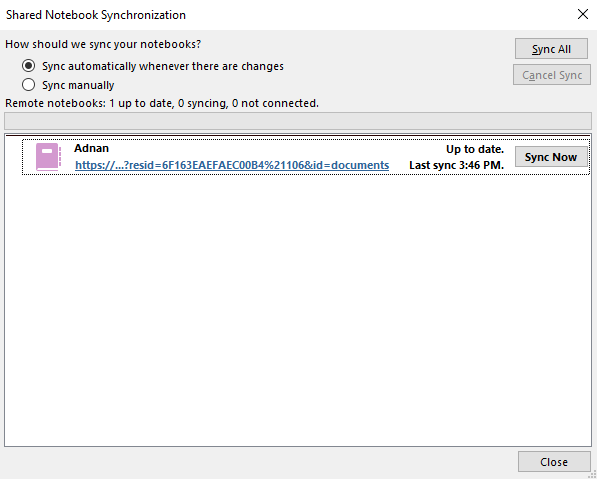The height and width of the screenshot is (479, 597).
Task: Sync the Adnan notebook with Sync Now
Action: coord(551,156)
